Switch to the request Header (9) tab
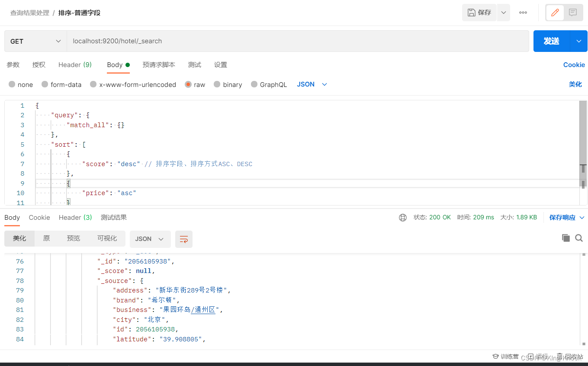The height and width of the screenshot is (366, 588). [75, 65]
